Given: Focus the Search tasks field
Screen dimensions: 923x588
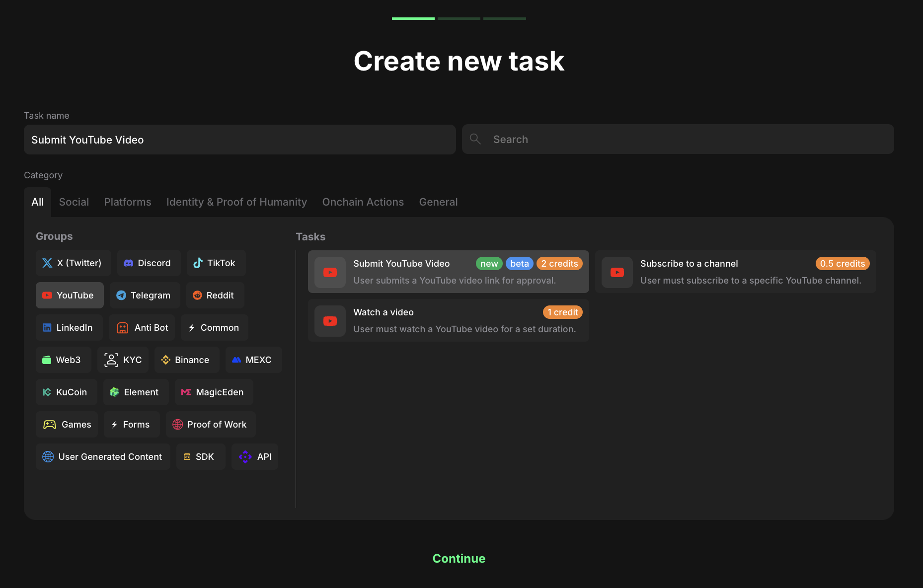Looking at the screenshot, I should 678,139.
